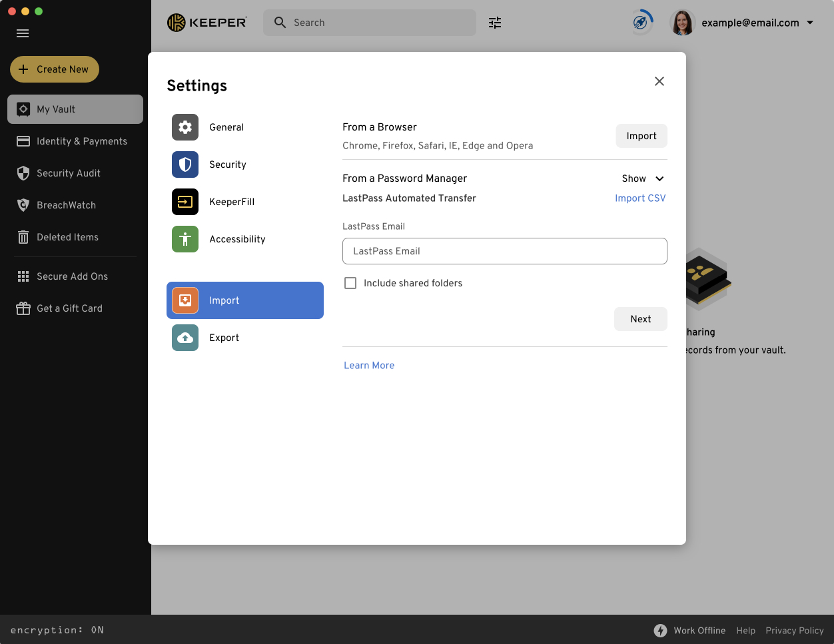Open Security shield settings icon
This screenshot has height=644, width=834.
click(x=185, y=164)
